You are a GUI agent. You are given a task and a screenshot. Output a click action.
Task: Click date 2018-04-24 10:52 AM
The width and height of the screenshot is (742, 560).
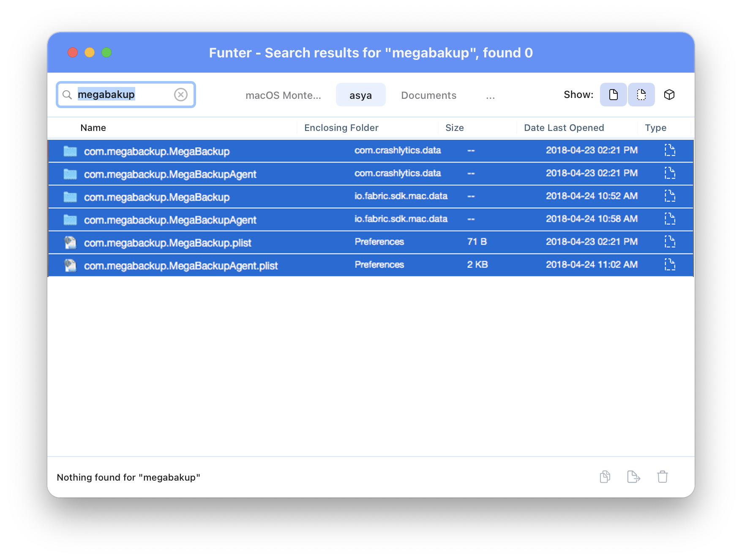point(592,196)
